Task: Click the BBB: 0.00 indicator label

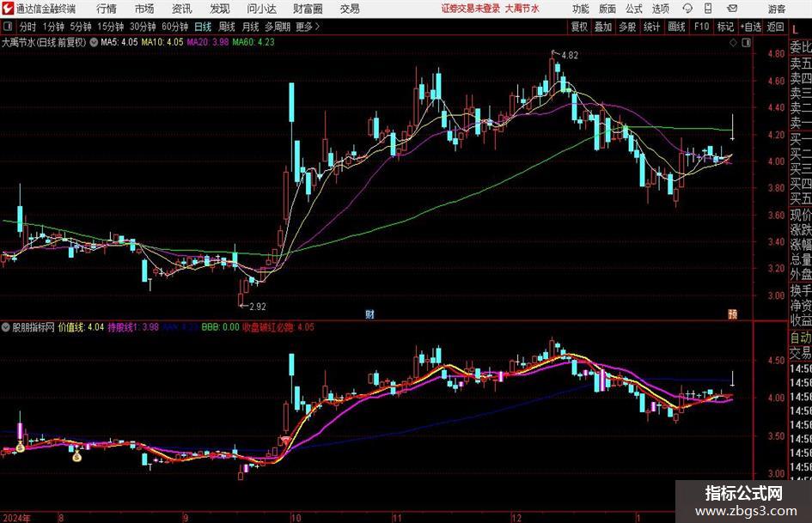Action: [x=220, y=327]
